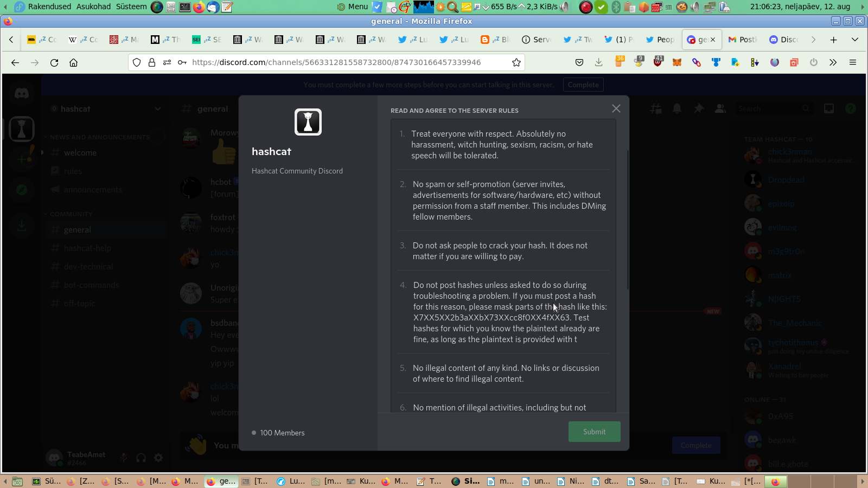Open the Rakendused applications menu
The width and height of the screenshot is (868, 488).
(x=49, y=7)
